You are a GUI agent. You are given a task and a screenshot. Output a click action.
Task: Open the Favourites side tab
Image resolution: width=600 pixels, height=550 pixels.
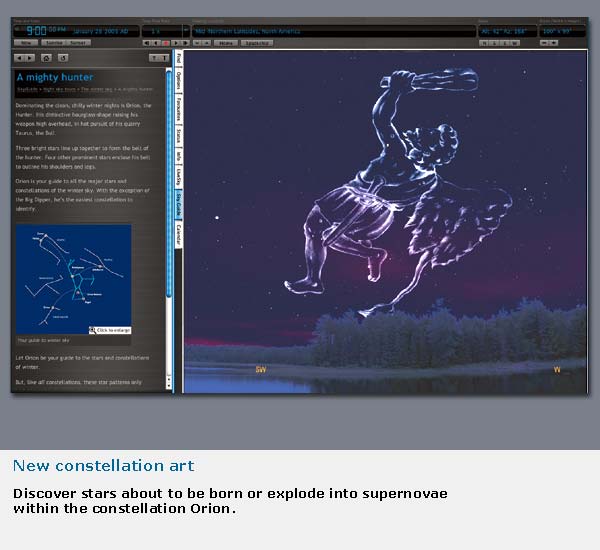point(178,109)
